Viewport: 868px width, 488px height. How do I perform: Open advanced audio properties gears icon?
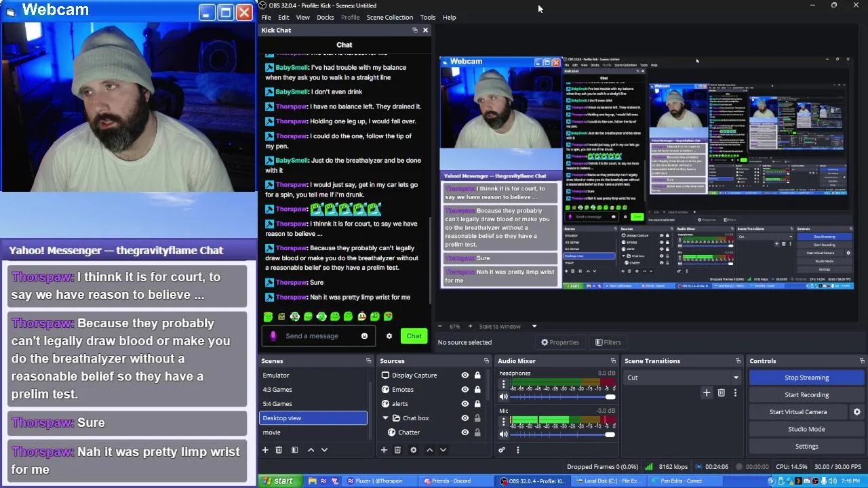(x=502, y=450)
